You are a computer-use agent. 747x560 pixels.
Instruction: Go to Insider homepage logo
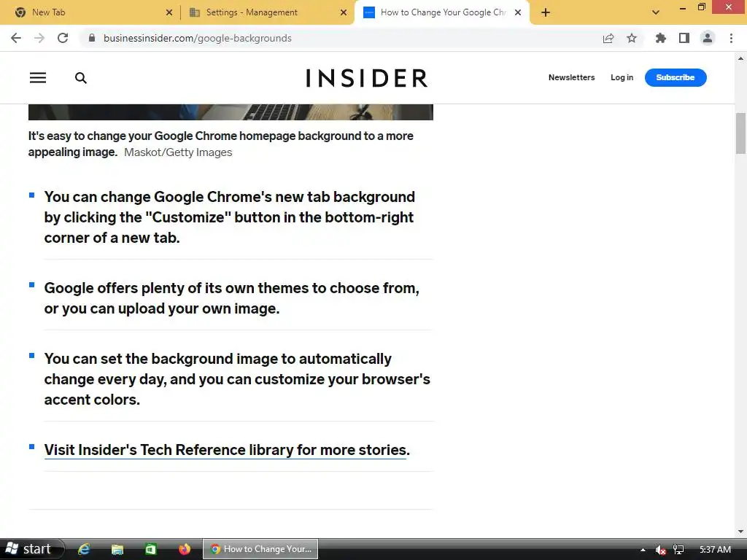click(366, 78)
